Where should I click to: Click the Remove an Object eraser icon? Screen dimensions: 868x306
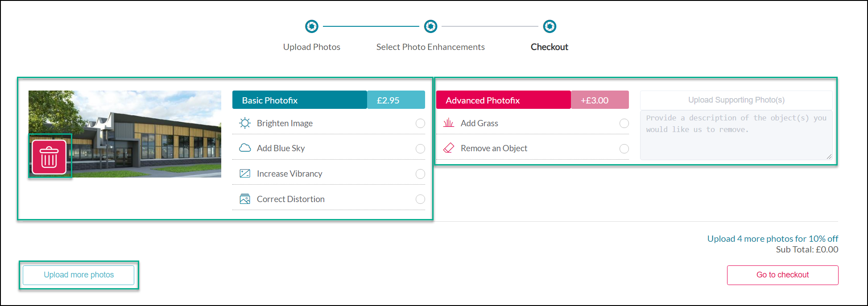[x=449, y=148]
